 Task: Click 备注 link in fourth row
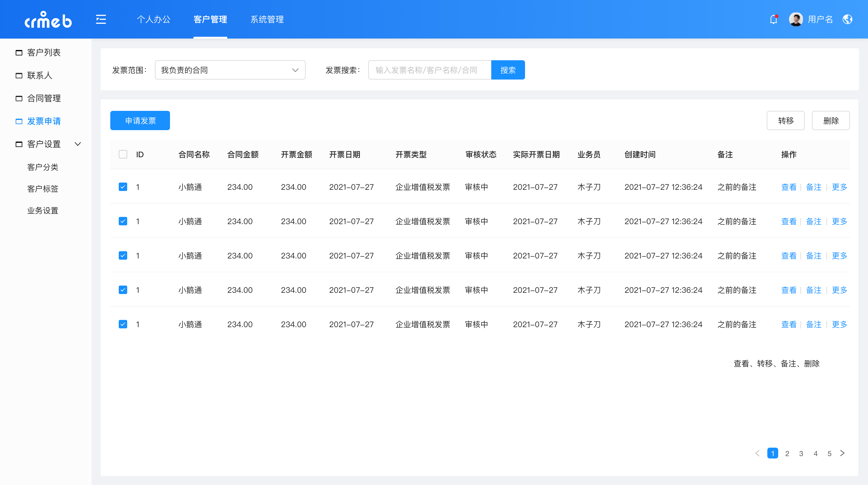point(814,290)
